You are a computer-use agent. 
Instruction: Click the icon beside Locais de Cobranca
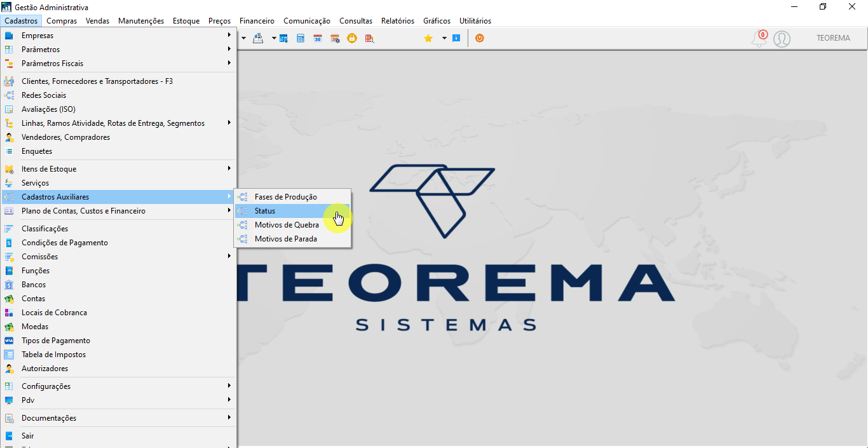click(x=9, y=313)
